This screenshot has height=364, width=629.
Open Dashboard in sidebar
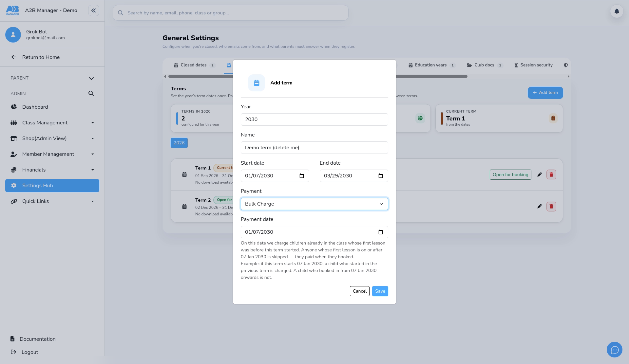pyautogui.click(x=52, y=107)
